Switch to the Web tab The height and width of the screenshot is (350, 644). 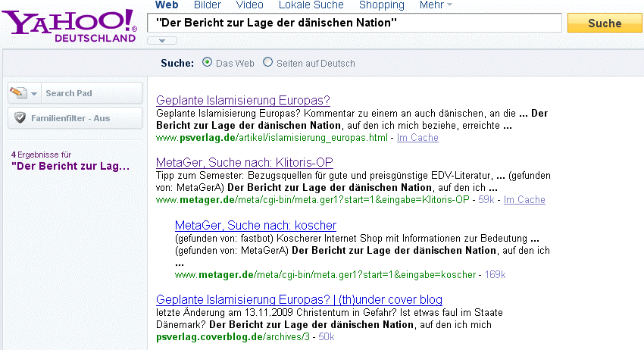click(x=167, y=5)
